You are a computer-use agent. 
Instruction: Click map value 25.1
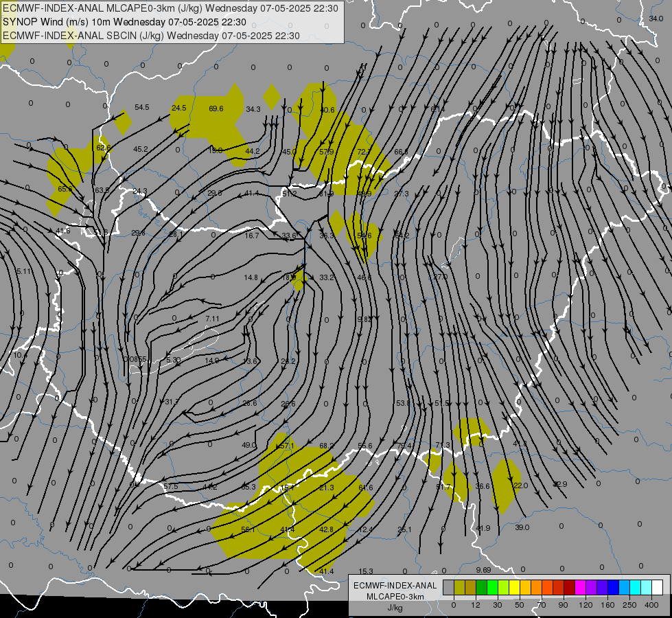click(404, 529)
